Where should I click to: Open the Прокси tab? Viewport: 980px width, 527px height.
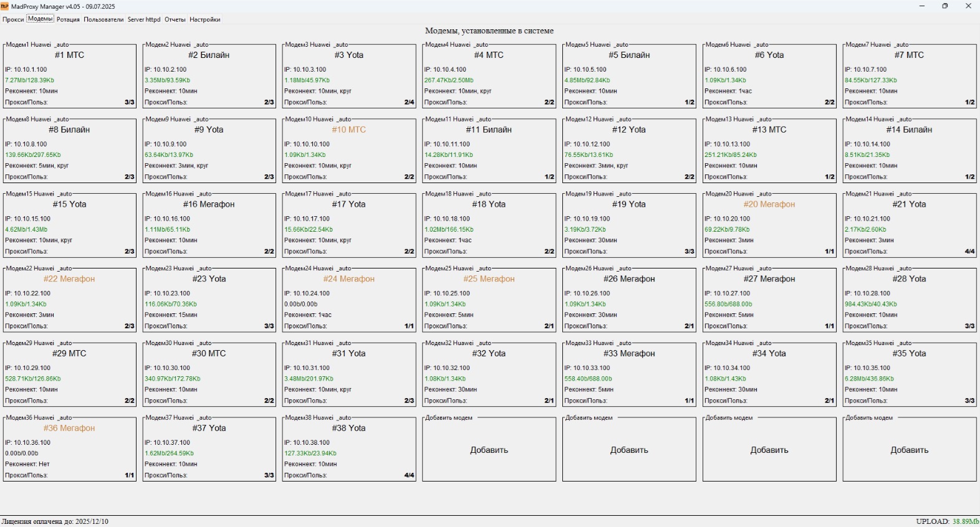13,19
